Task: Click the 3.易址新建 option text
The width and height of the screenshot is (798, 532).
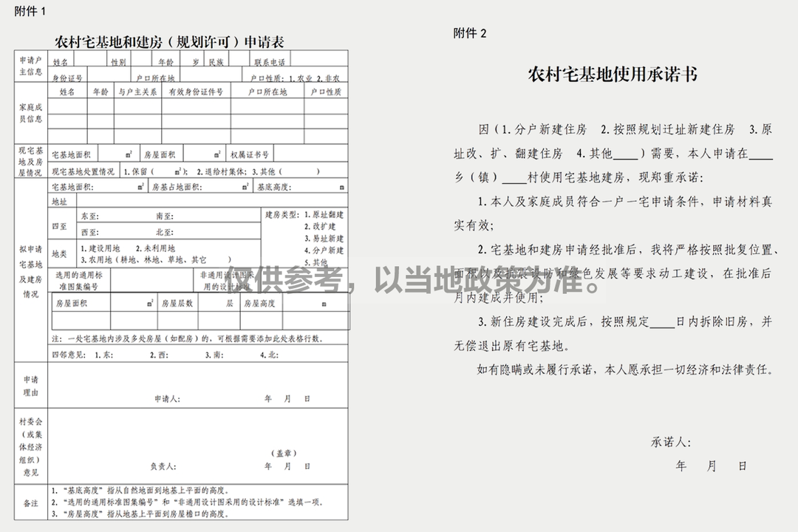Action: coord(324,238)
